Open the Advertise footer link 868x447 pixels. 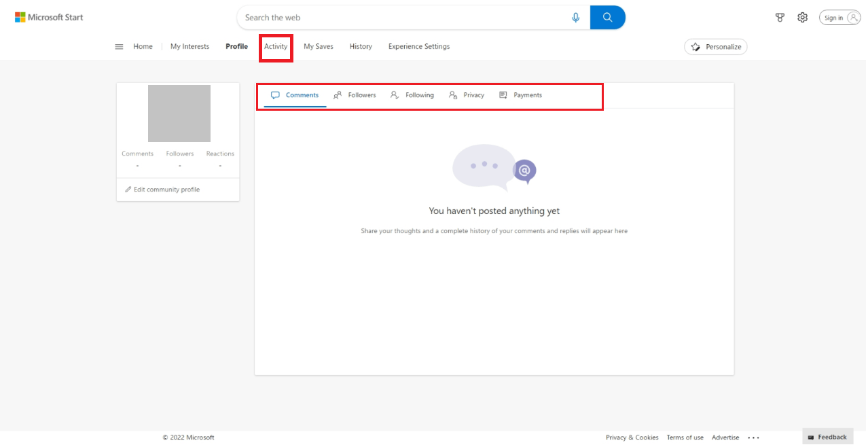[725, 437]
